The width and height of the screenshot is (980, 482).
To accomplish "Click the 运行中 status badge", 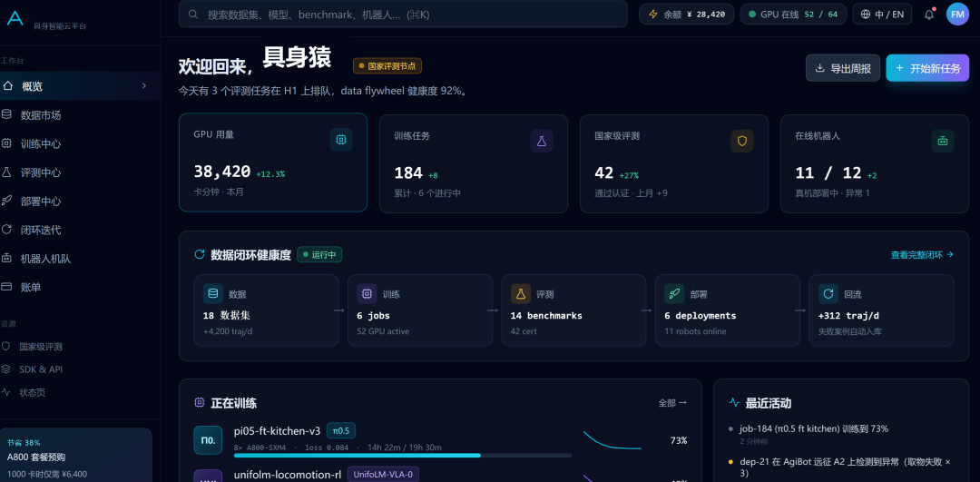I will 319,254.
